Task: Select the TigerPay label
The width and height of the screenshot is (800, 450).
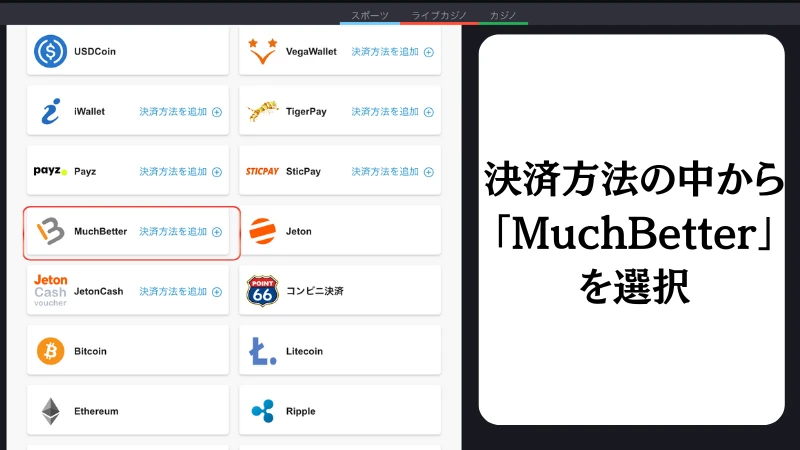Action: [306, 111]
